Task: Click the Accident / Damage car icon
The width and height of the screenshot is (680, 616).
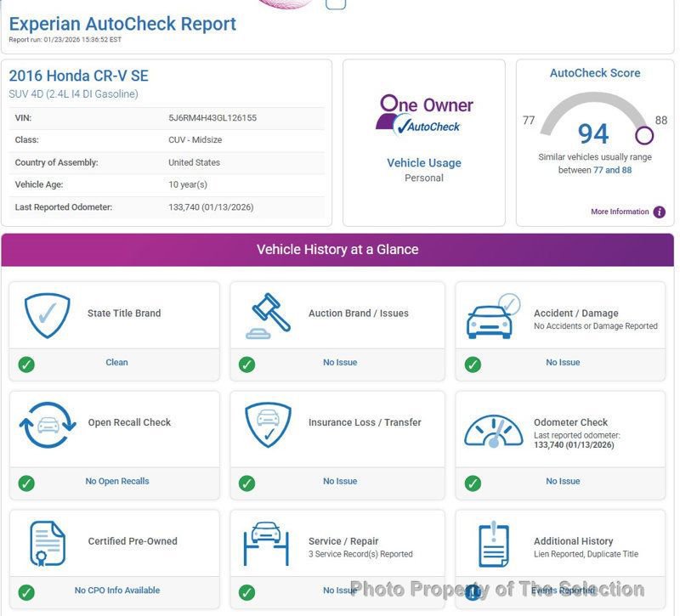Action: (x=492, y=316)
